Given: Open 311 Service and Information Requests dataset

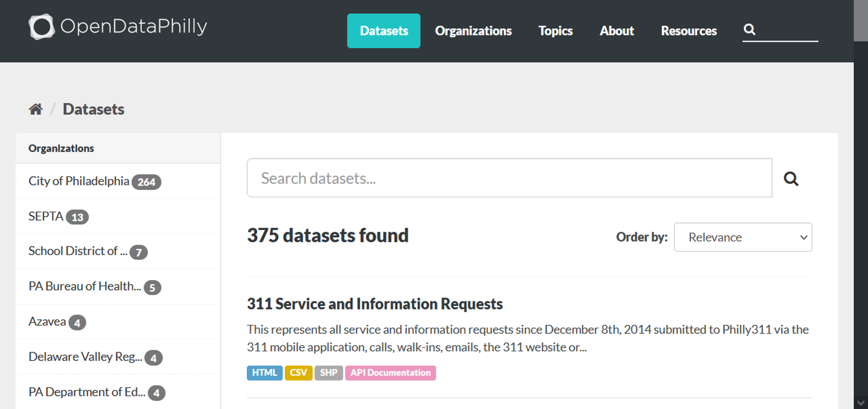Looking at the screenshot, I should pyautogui.click(x=375, y=304).
